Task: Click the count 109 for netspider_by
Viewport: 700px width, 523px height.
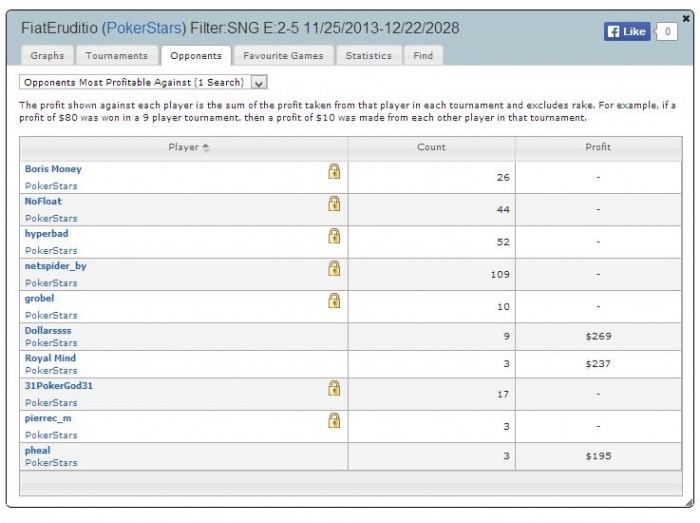Action: [x=500, y=275]
